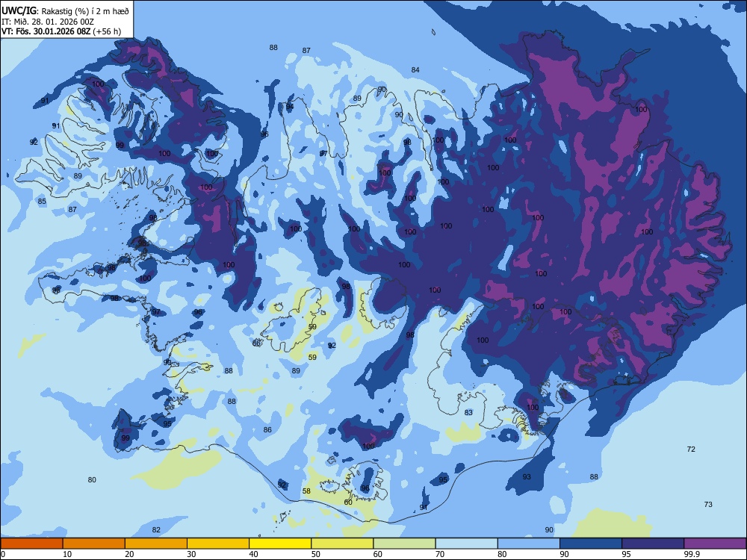Viewport: 747px width, 560px height.
Task: Click the map value '82' on the map
Action: [156, 530]
